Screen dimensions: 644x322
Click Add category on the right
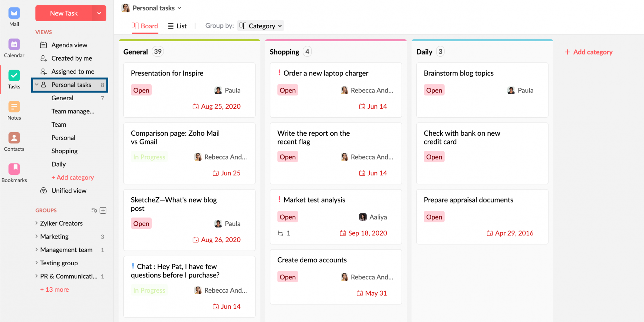point(588,52)
